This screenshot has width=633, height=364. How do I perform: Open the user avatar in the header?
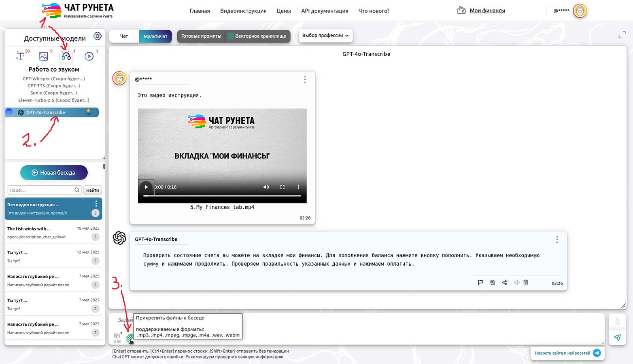click(x=580, y=11)
